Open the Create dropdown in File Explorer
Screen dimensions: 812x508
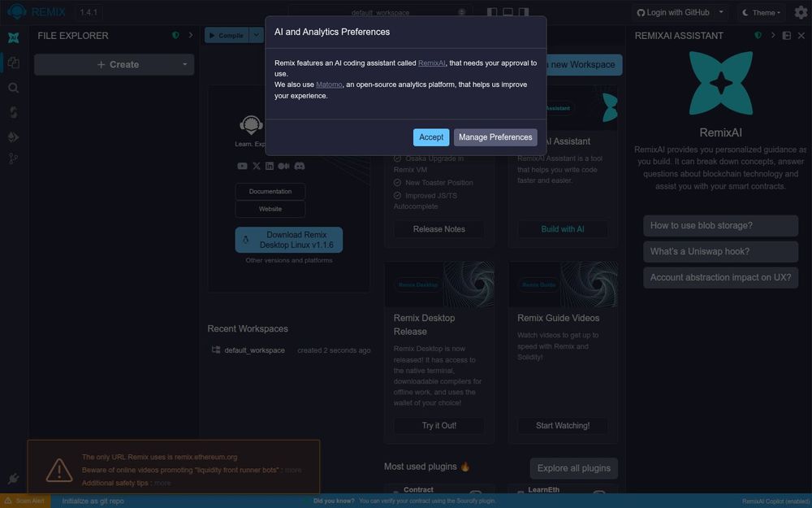coord(114,64)
